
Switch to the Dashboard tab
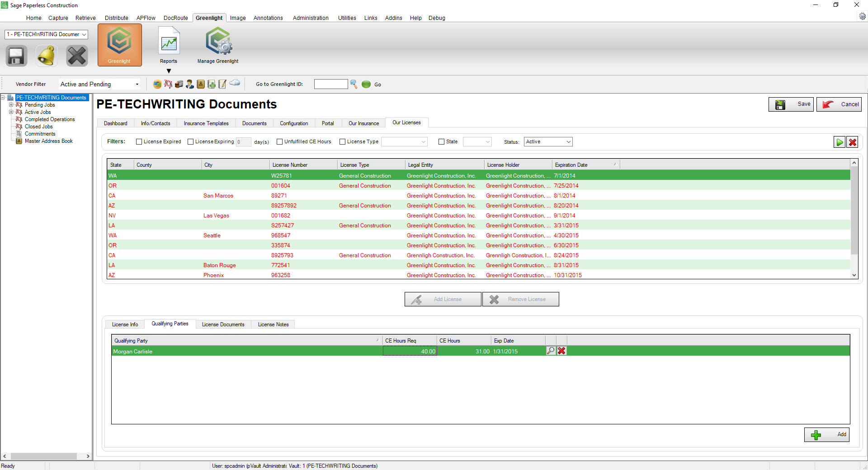pos(116,123)
